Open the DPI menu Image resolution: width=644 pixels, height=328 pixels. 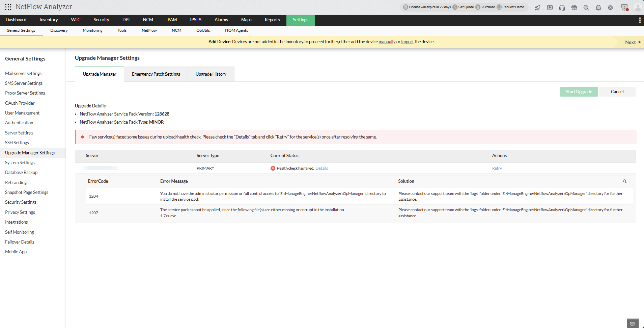click(x=126, y=20)
